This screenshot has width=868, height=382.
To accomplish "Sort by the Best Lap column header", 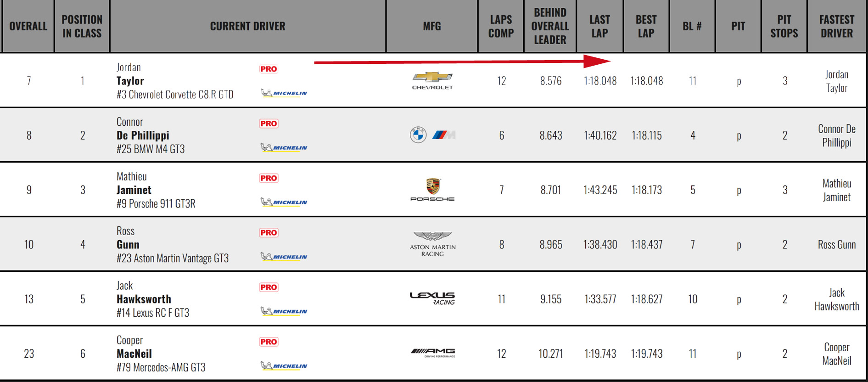I will coord(646,26).
